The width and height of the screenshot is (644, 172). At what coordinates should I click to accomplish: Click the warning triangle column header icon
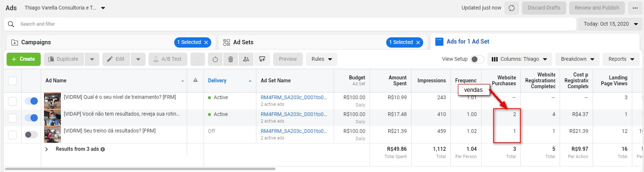click(195, 80)
